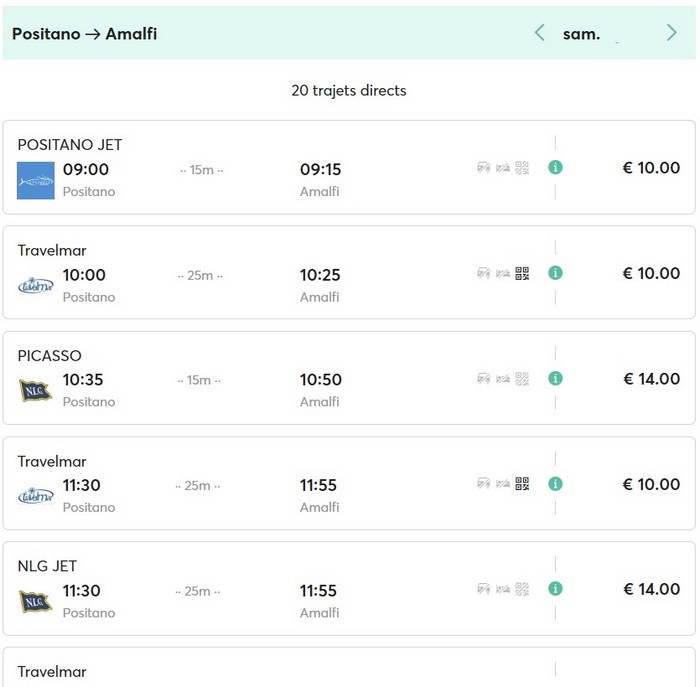
Task: Click QR code icon on the 11:30 Travelmar trip
Action: tap(522, 484)
